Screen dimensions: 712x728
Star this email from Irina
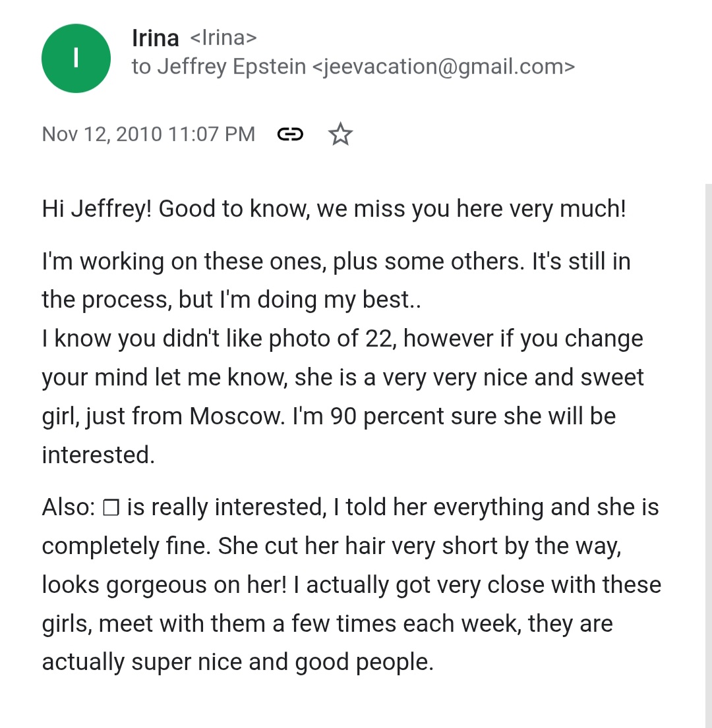[x=340, y=134]
